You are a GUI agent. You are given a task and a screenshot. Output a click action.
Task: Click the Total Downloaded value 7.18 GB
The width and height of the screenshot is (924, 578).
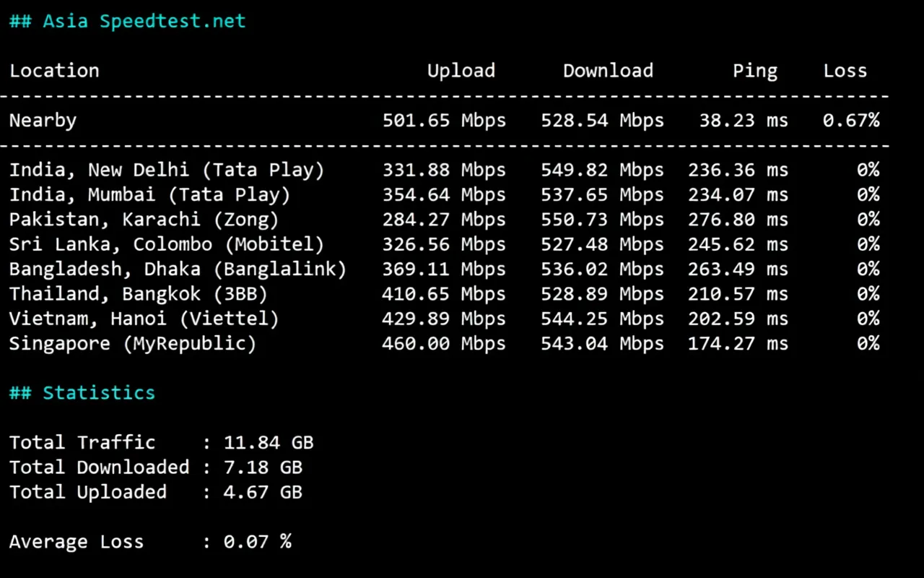pos(262,467)
